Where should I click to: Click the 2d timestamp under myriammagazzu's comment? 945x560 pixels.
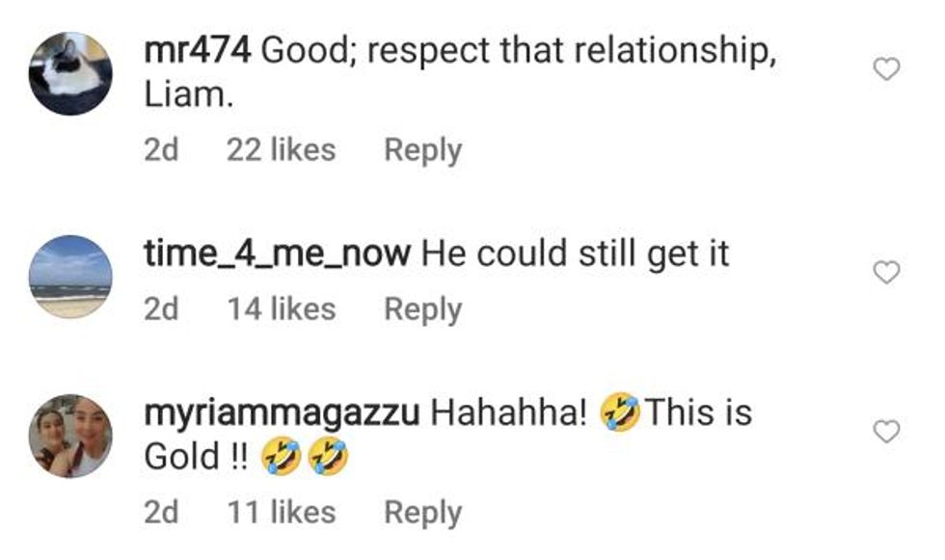161,513
